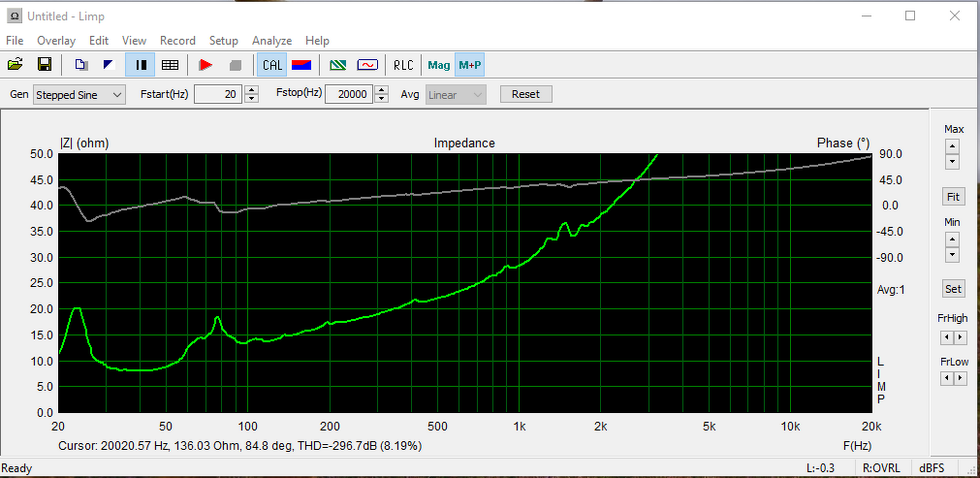
Task: Click the Cursor readout text below the graph
Action: tap(240, 446)
